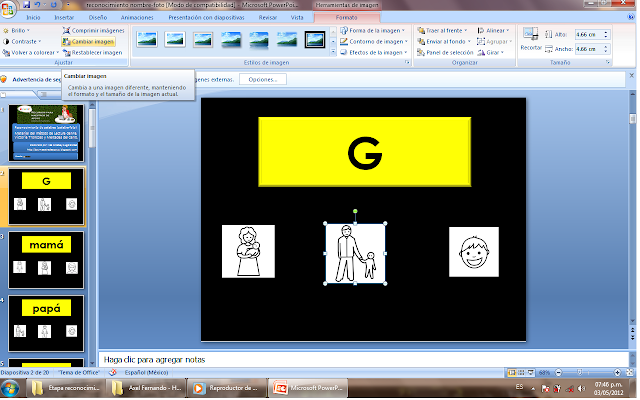The width and height of the screenshot is (640, 400).
Task: Open Estilos de imagen dialog launcher
Action: [407, 62]
